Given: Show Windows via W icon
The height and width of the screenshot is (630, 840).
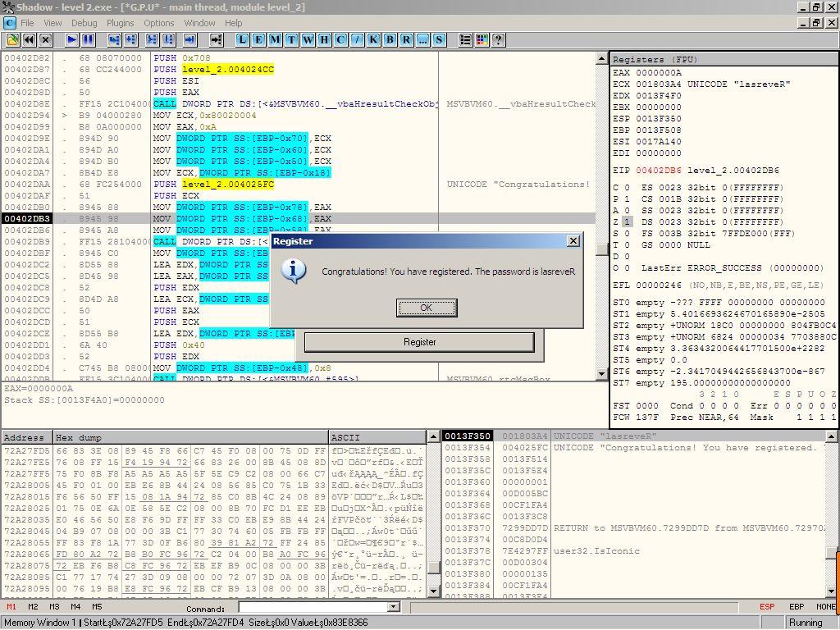Looking at the screenshot, I should [308, 39].
